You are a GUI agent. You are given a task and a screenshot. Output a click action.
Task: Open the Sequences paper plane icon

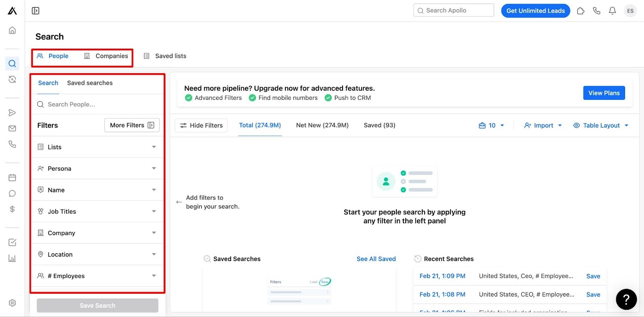coord(12,113)
